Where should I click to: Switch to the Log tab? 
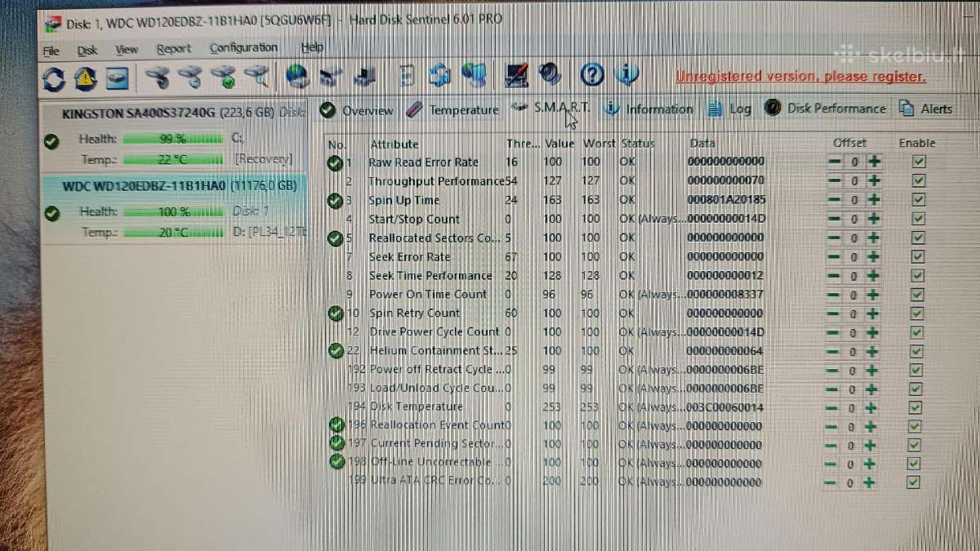point(729,109)
